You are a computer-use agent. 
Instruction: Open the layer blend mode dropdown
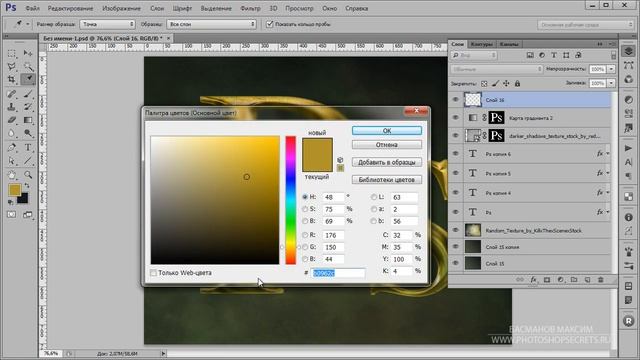[497, 69]
